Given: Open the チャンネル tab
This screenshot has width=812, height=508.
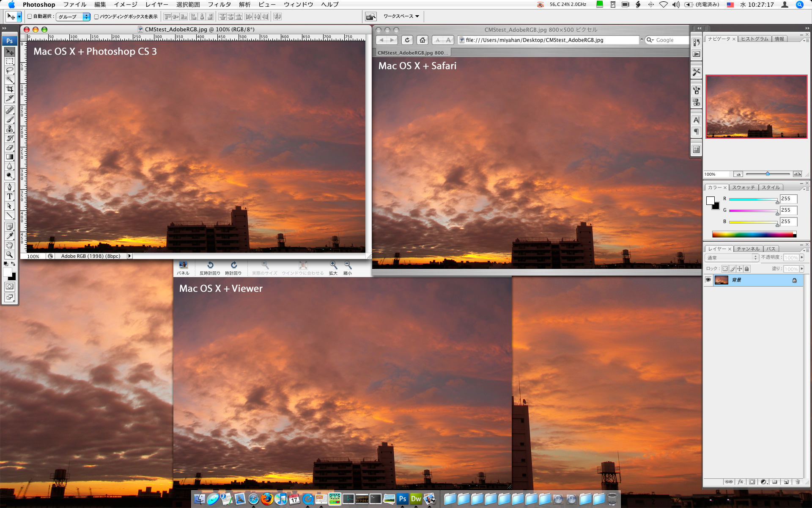Looking at the screenshot, I should pyautogui.click(x=749, y=249).
